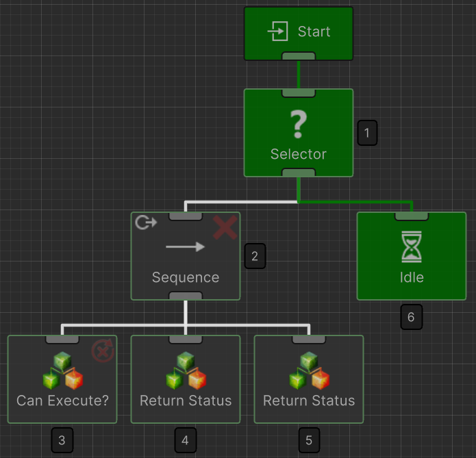Click index badge 6 below the Idle node
Screen dimensions: 476x458
pos(411,317)
